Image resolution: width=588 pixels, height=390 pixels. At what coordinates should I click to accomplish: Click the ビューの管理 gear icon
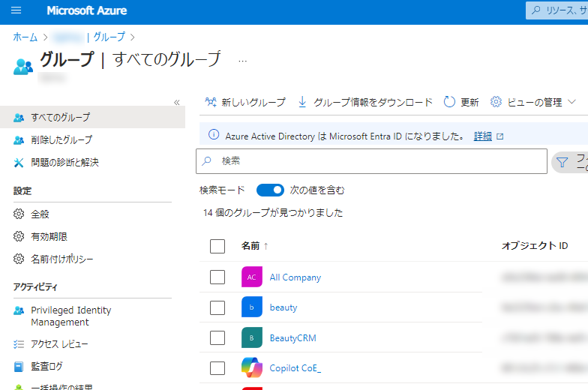[x=496, y=102]
